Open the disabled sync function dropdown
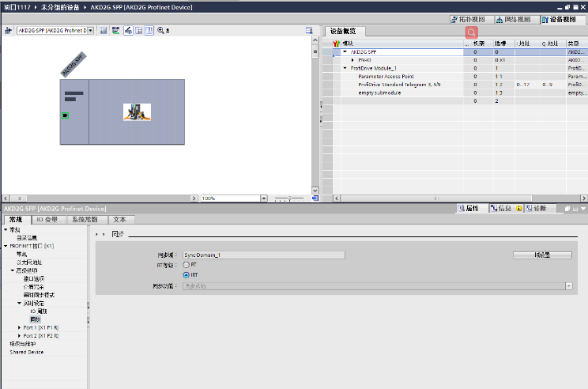Image resolution: width=588 pixels, height=389 pixels. click(569, 286)
